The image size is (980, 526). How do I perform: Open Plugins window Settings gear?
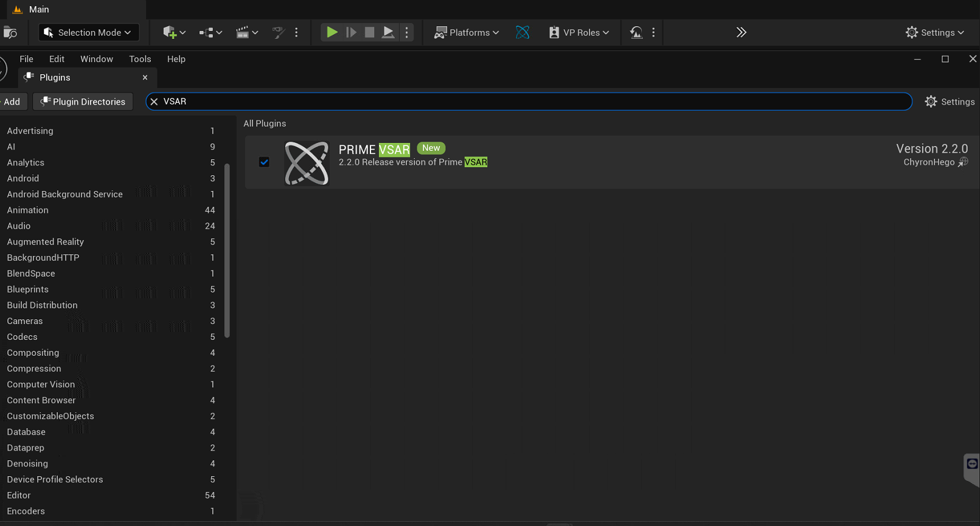point(950,102)
